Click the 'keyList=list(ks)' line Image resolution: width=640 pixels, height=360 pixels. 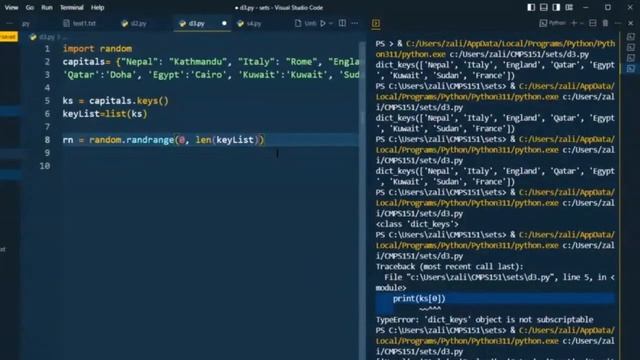(105, 114)
